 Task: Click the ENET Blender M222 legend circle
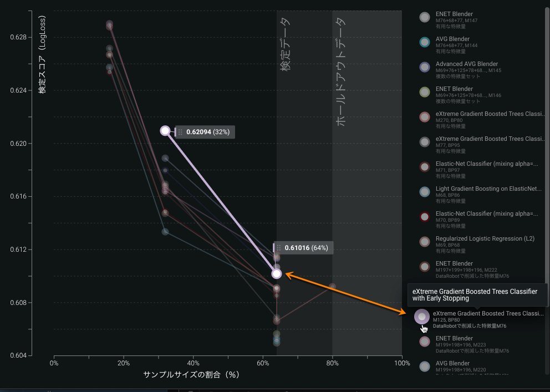425,267
